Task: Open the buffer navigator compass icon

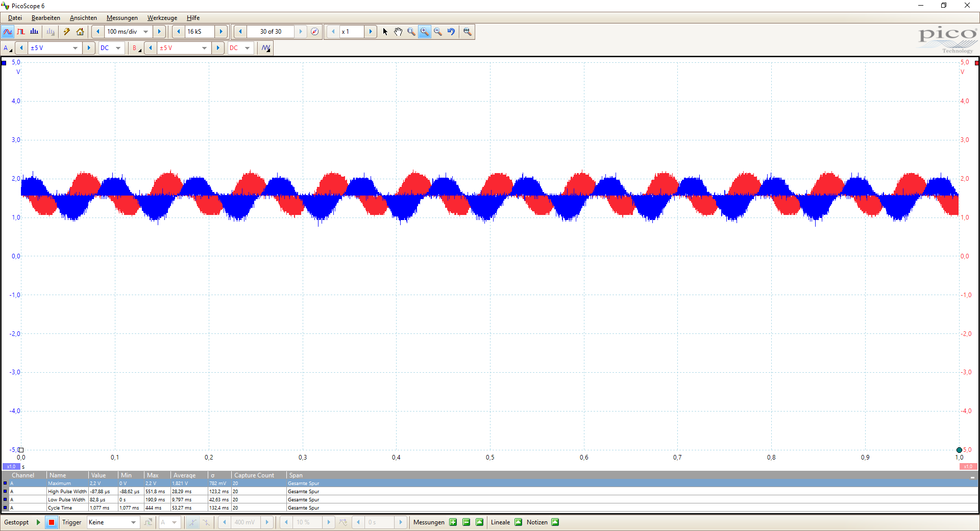Action: coord(315,32)
